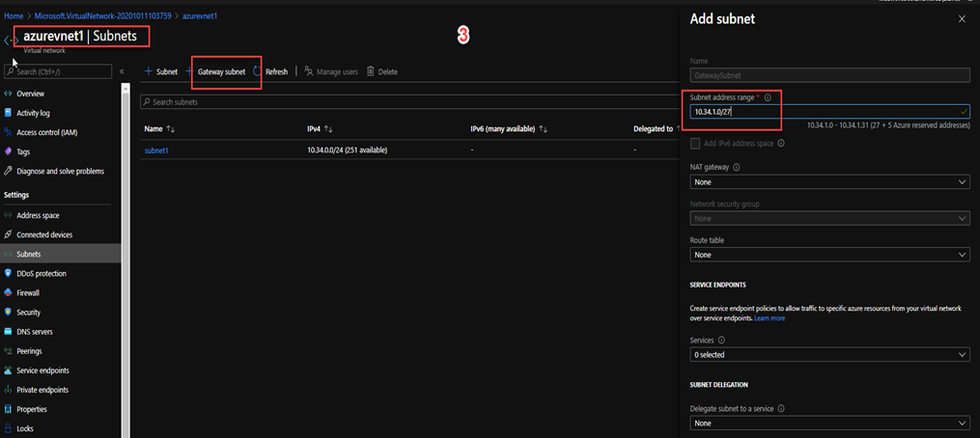Click the plus icon beside Subnet
Image resolution: width=980 pixels, height=438 pixels.
pyautogui.click(x=149, y=71)
